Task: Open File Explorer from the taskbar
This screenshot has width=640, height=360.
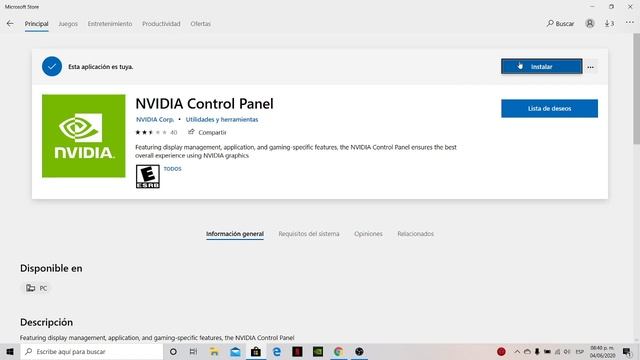Action: tap(214, 351)
